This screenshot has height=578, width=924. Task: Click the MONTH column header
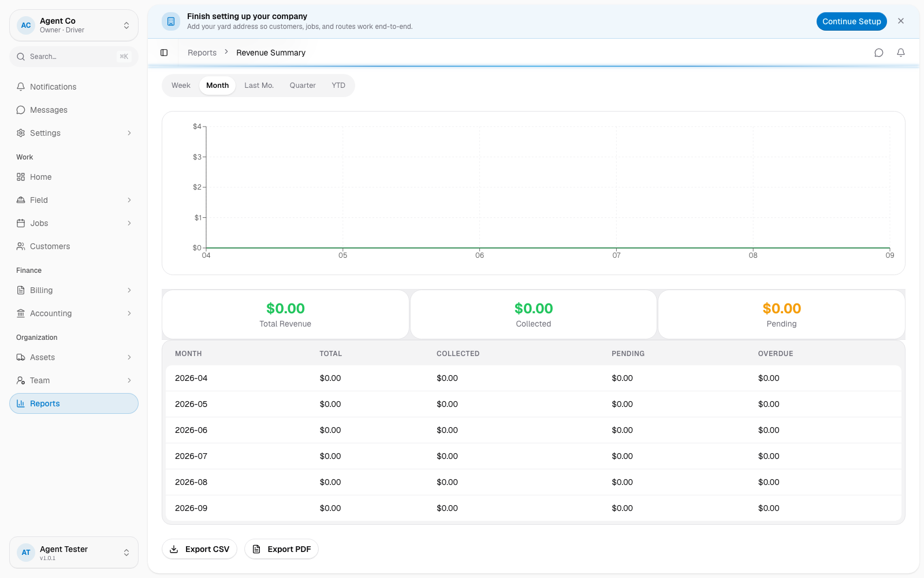coord(188,354)
